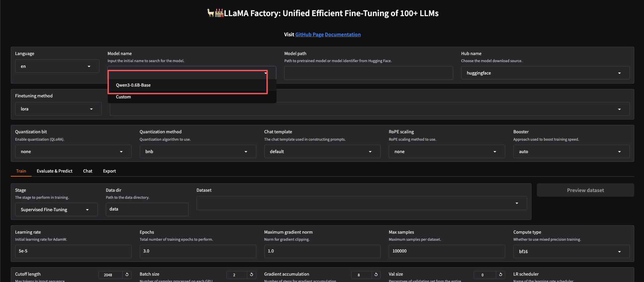Image resolution: width=644 pixels, height=282 pixels.
Task: Visit the Documentation link
Action: pyautogui.click(x=343, y=35)
